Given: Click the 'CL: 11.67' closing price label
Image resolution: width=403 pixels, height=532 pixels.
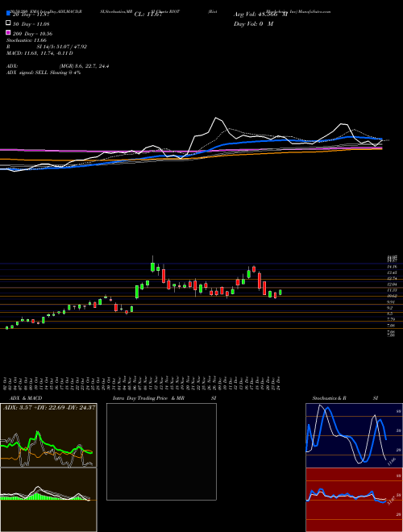Looking at the screenshot, I should 148,15.
